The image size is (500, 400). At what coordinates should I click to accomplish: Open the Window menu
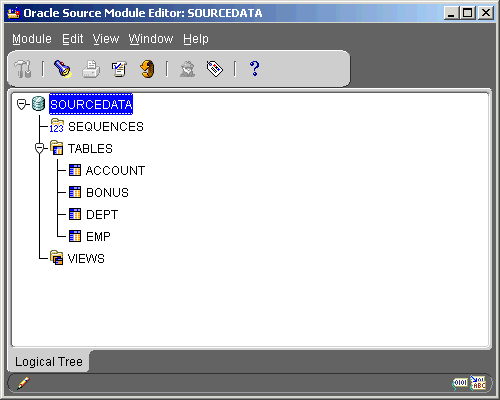click(151, 39)
